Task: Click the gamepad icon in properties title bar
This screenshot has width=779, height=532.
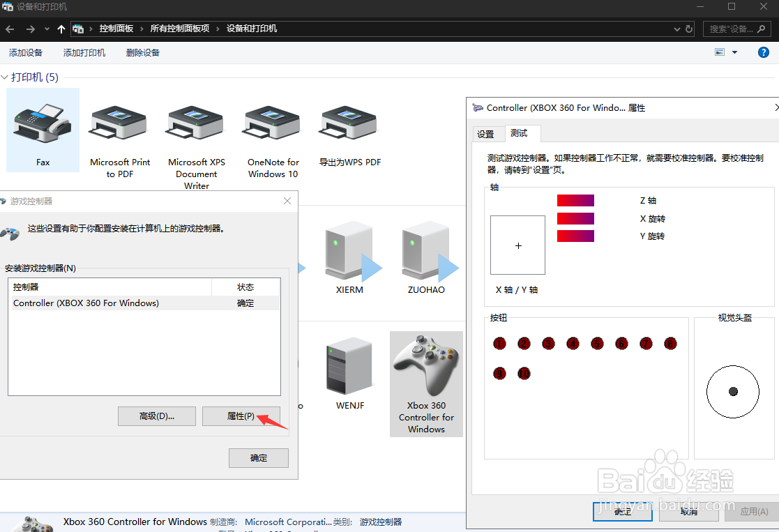Action: [478, 107]
